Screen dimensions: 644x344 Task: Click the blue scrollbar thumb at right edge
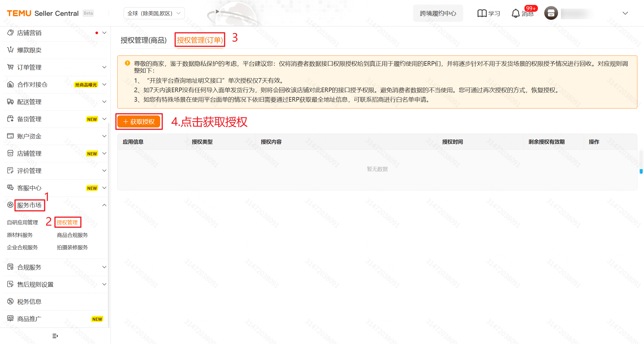[641, 171]
